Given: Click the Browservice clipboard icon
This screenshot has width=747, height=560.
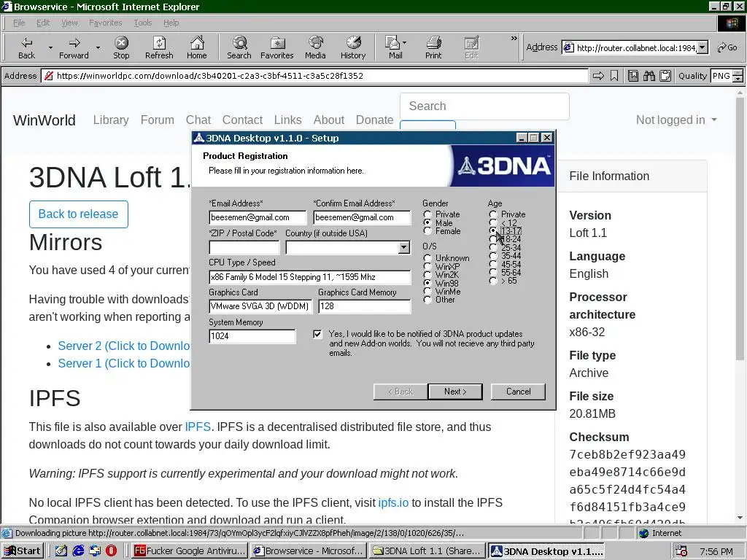Looking at the screenshot, I should (x=666, y=76).
